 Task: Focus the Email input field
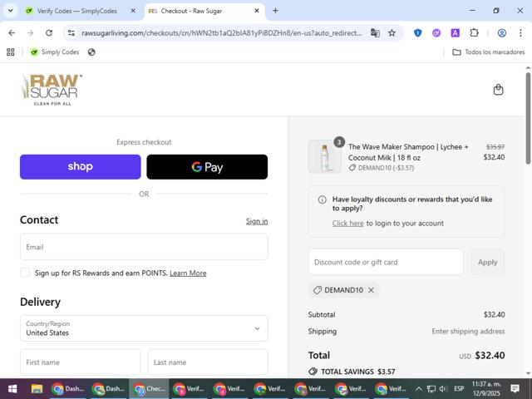(x=144, y=247)
